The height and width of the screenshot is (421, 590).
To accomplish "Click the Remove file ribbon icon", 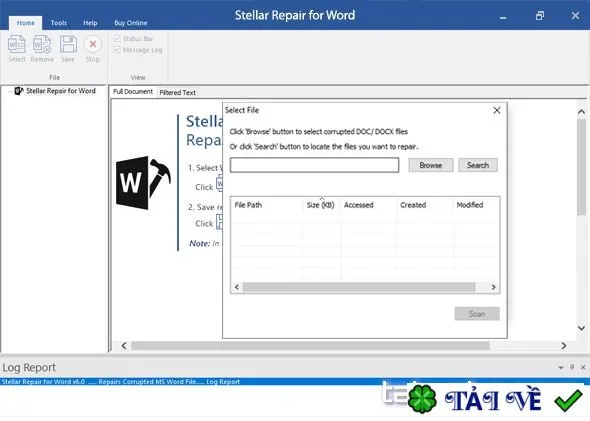I will (42, 44).
